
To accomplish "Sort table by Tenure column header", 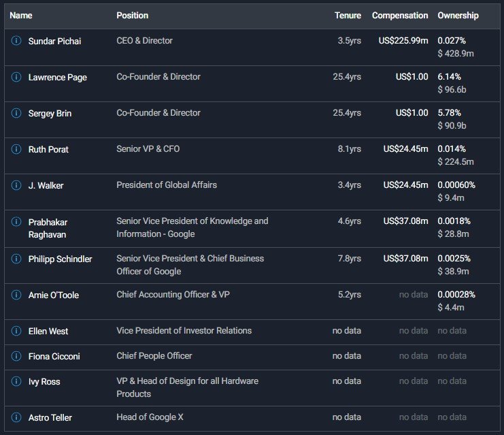I will 348,15.
